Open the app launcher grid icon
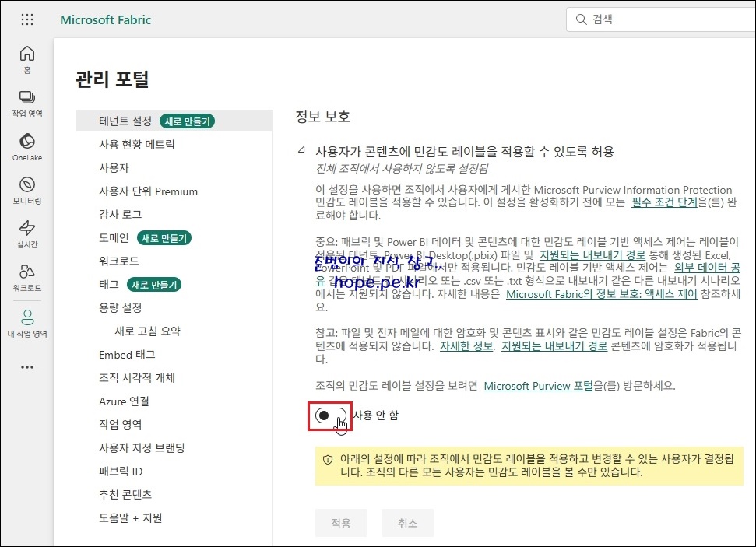756x547 pixels. pyautogui.click(x=27, y=19)
